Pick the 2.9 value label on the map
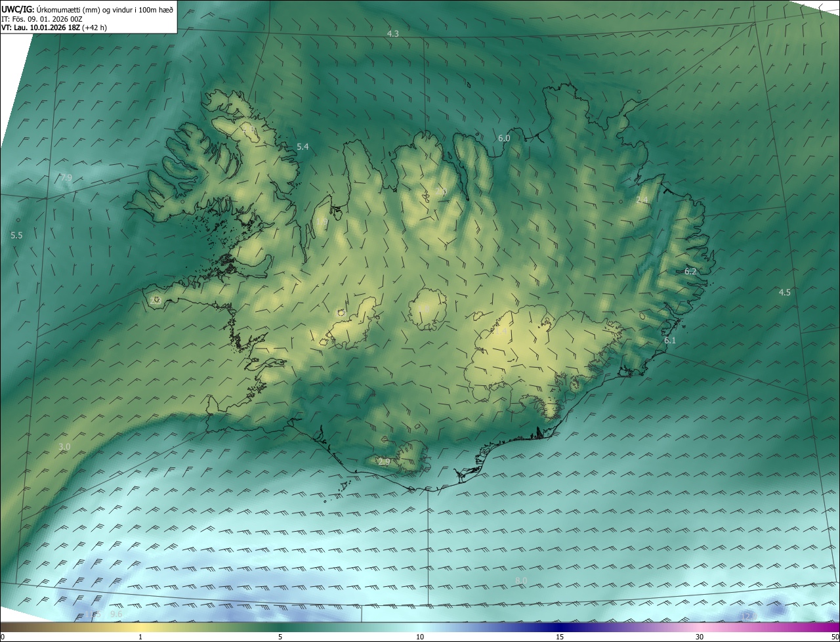This screenshot has height=642, width=840. pos(385,462)
